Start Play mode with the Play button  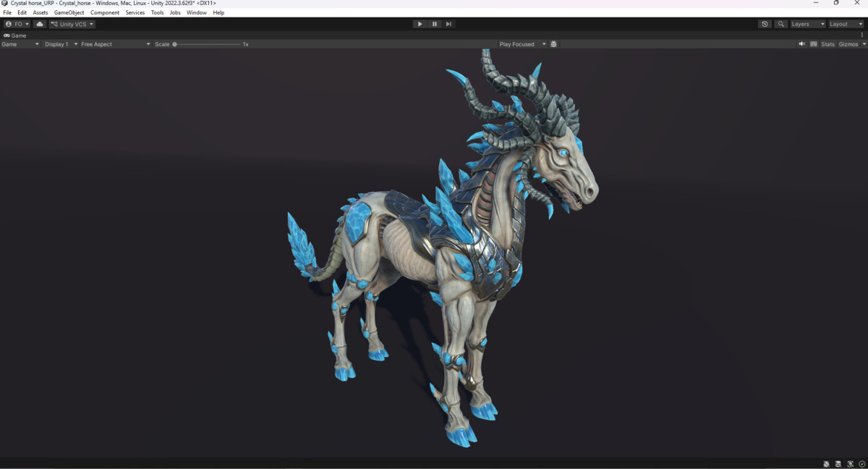[420, 24]
